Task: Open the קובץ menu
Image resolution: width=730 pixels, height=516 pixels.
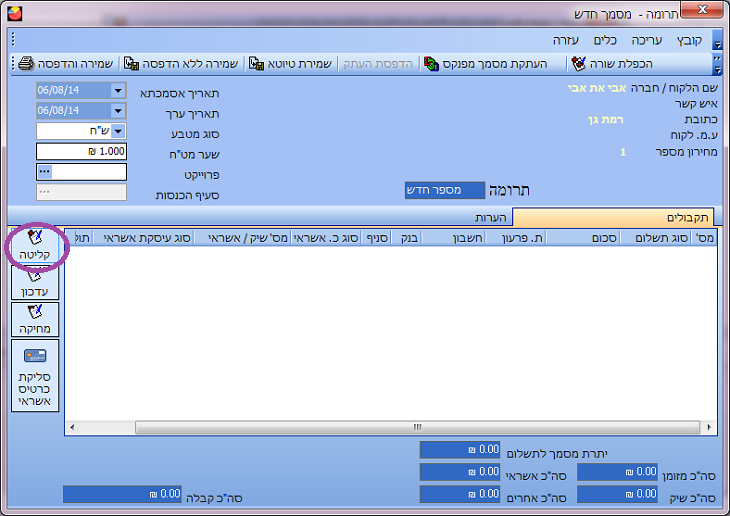Action: [689, 41]
